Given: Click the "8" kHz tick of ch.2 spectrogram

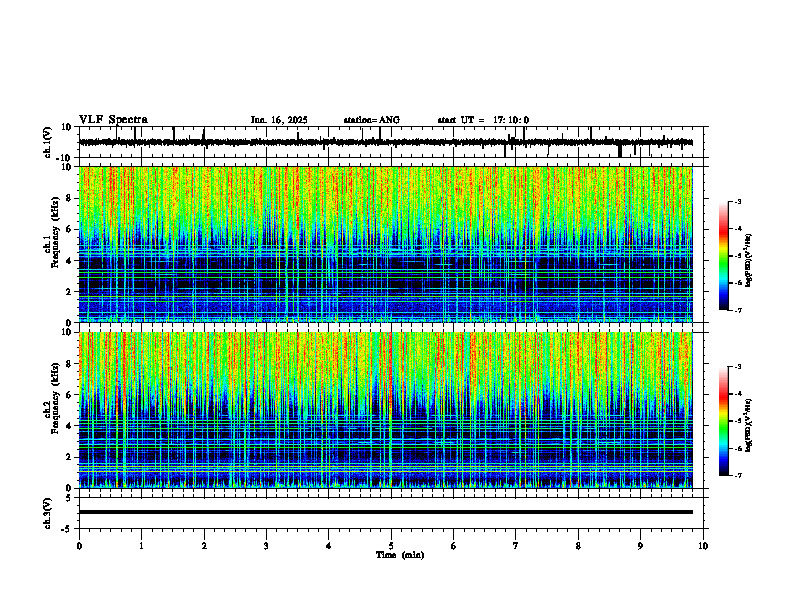Looking at the screenshot, I should (x=69, y=364).
